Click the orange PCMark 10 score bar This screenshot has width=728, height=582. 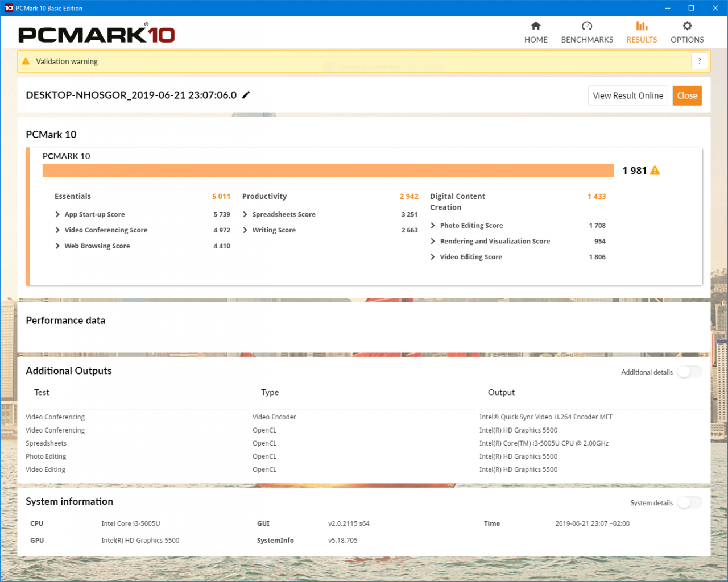[x=328, y=171]
